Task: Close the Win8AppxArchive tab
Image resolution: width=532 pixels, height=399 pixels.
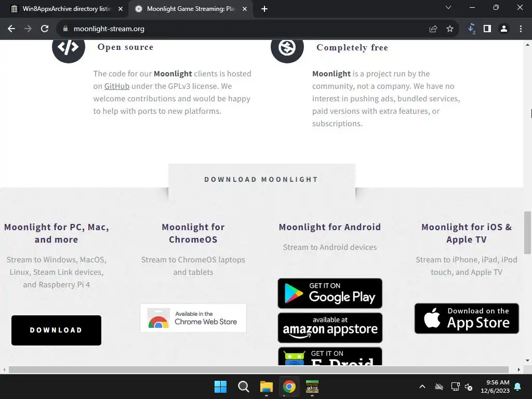Action: 121,9
